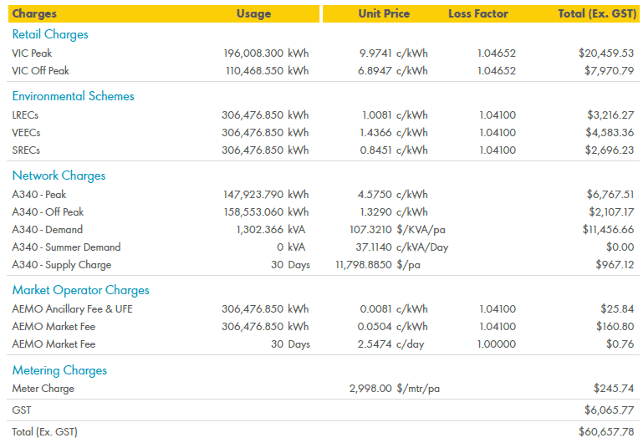Image resolution: width=644 pixels, height=444 pixels.
Task: Select the Loss Factor column header
Action: [x=478, y=14]
